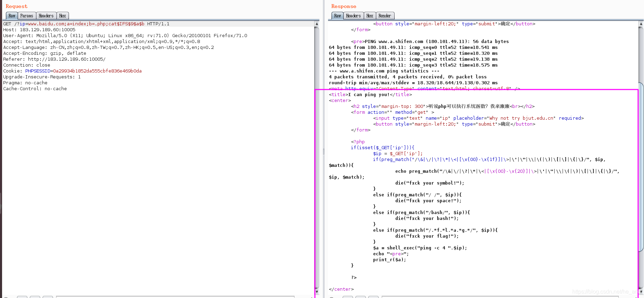Screen dimensions: 644x298
Task: Click the form action method="get" line
Action: tap(392, 112)
